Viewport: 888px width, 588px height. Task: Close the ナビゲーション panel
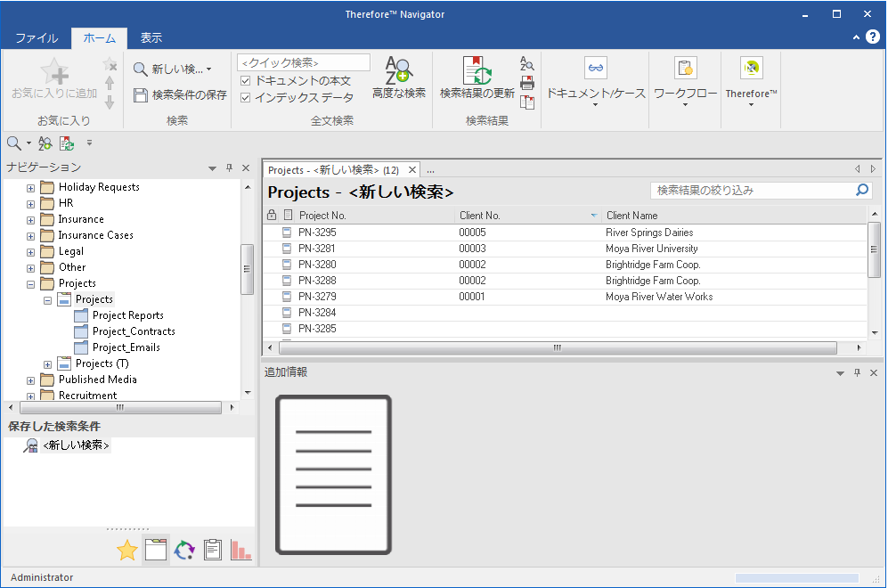click(x=246, y=167)
